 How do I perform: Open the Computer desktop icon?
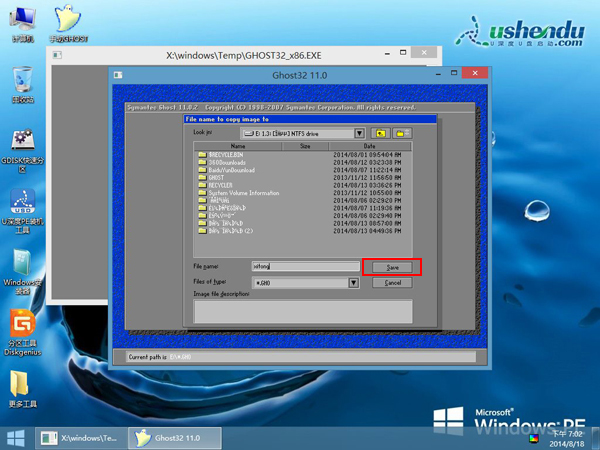pos(23,24)
